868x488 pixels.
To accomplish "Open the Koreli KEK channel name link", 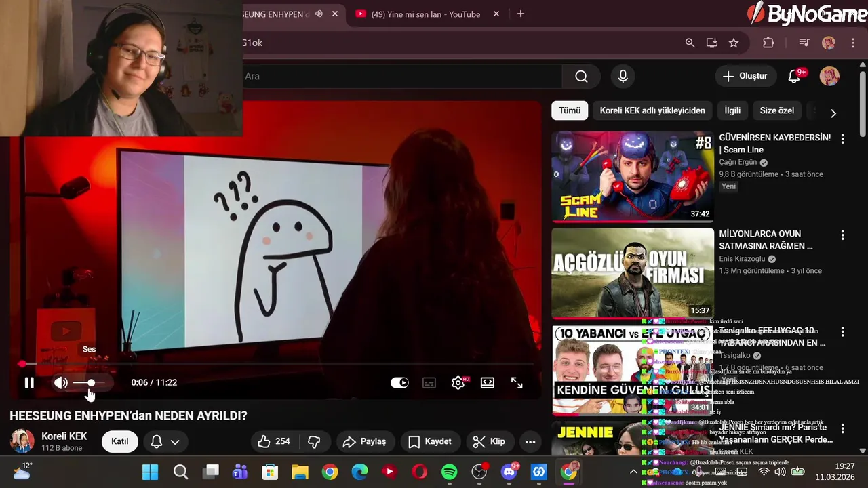I will [x=64, y=436].
